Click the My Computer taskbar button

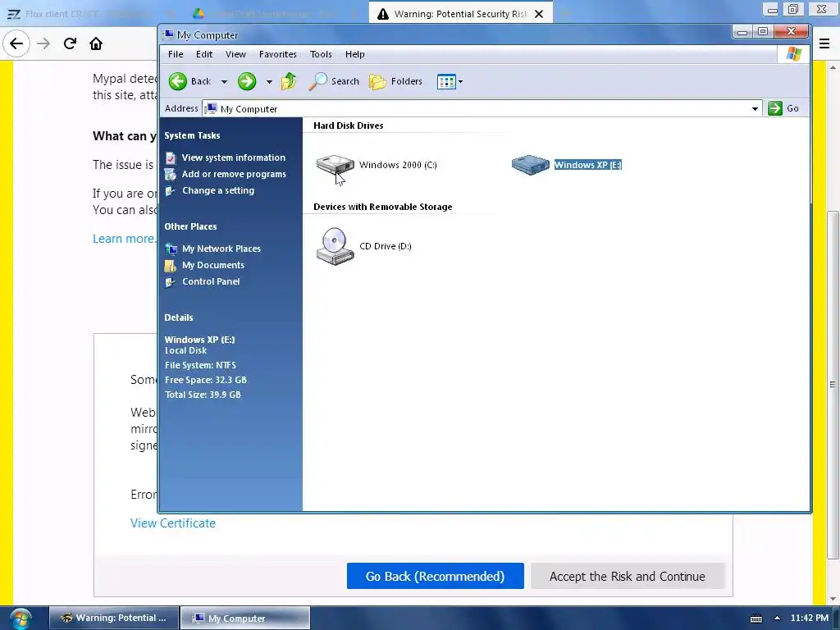[x=245, y=619]
